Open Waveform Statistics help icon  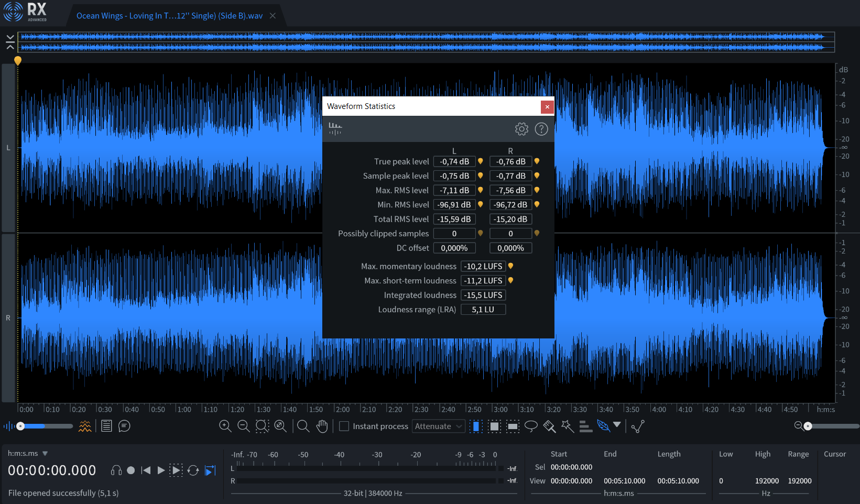[541, 129]
